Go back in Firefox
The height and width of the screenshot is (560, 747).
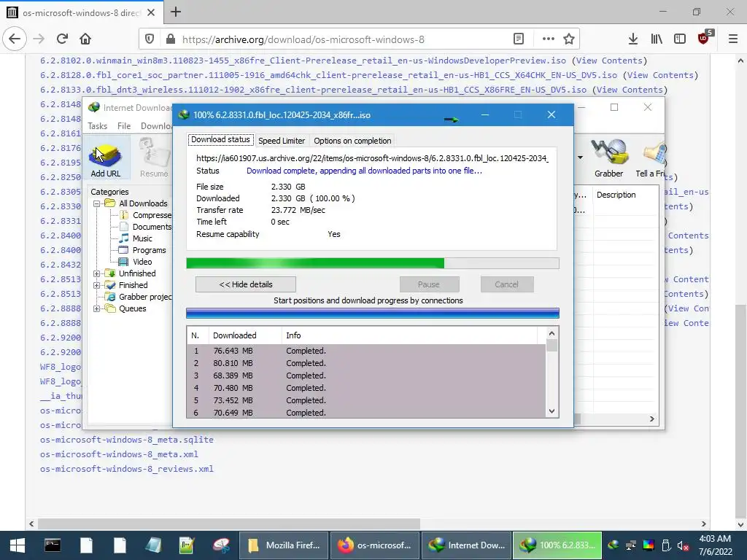coord(15,39)
